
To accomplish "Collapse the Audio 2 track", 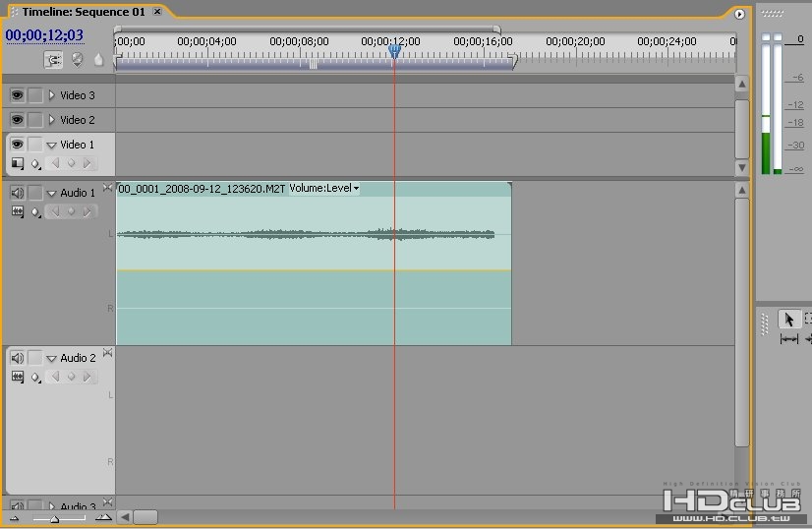I will click(51, 359).
